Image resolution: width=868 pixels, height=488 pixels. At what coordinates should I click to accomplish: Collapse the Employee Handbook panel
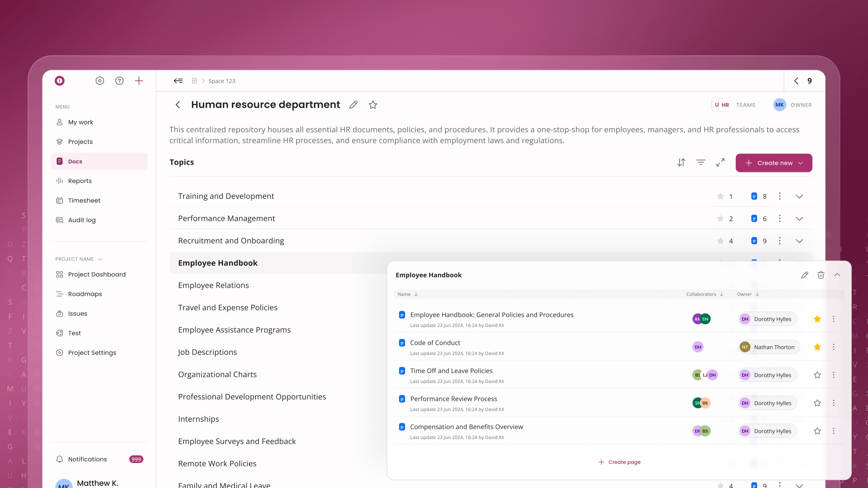coord(837,275)
